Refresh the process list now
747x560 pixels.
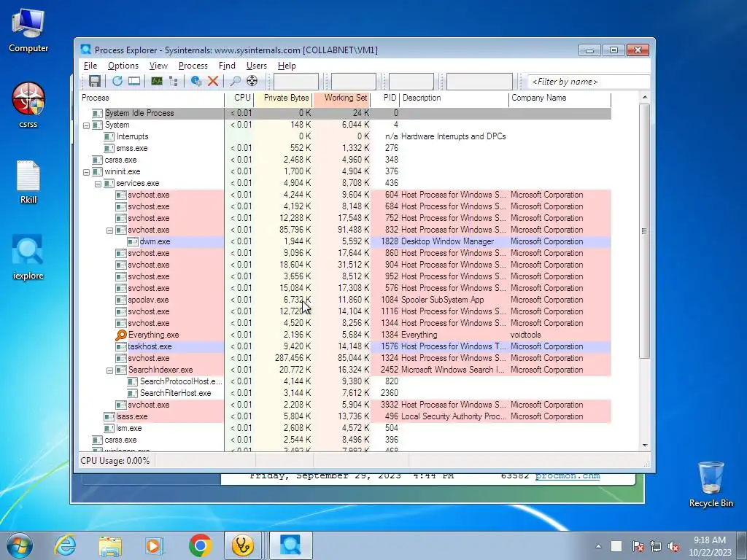pos(117,81)
